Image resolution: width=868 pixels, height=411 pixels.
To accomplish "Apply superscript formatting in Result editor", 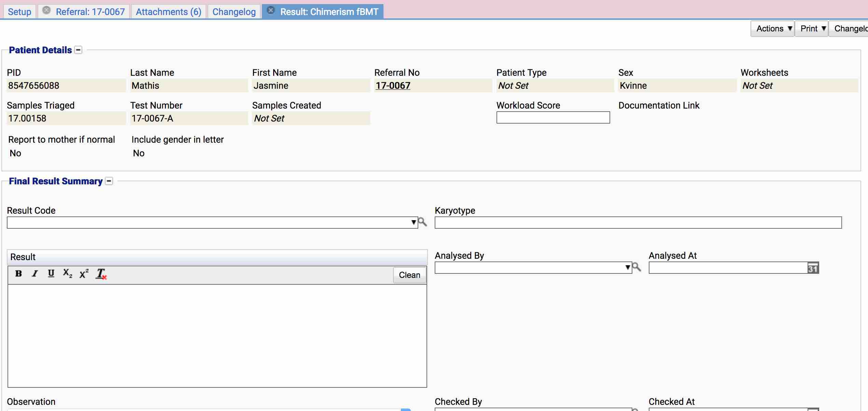I will [x=84, y=273].
